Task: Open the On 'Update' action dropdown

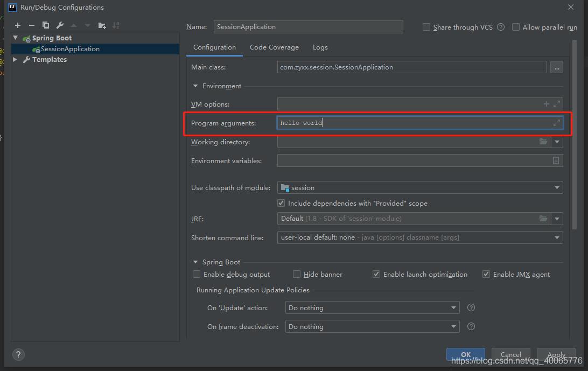Action: tap(372, 308)
